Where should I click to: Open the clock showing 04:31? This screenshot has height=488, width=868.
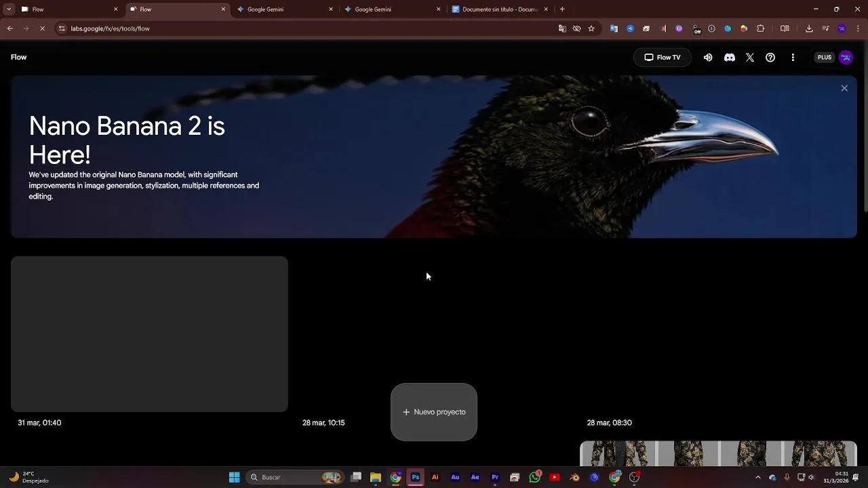tap(836, 477)
